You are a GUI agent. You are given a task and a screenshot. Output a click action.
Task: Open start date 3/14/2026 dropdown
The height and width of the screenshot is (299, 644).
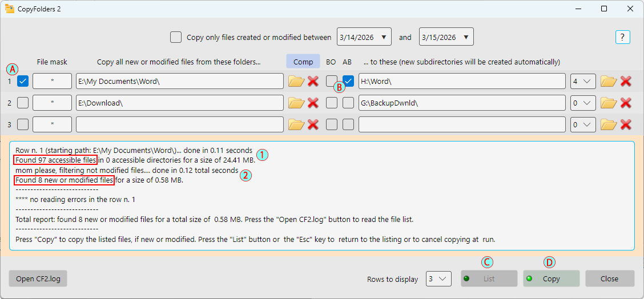pos(383,37)
